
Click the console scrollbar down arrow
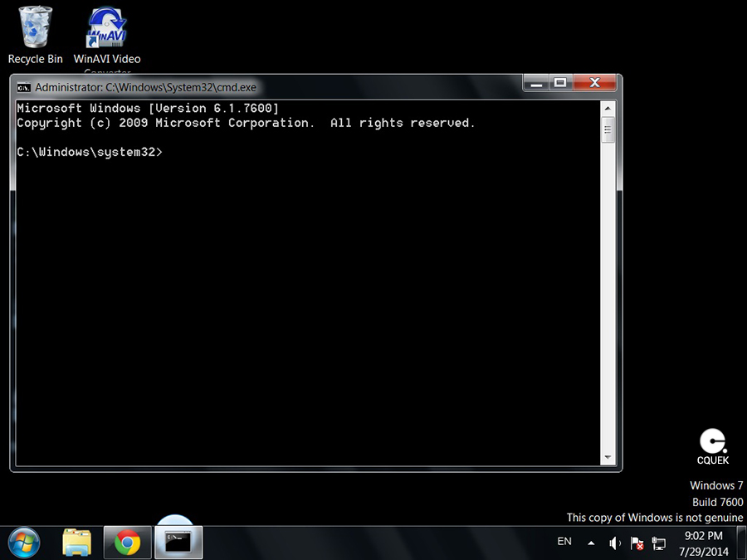point(608,458)
